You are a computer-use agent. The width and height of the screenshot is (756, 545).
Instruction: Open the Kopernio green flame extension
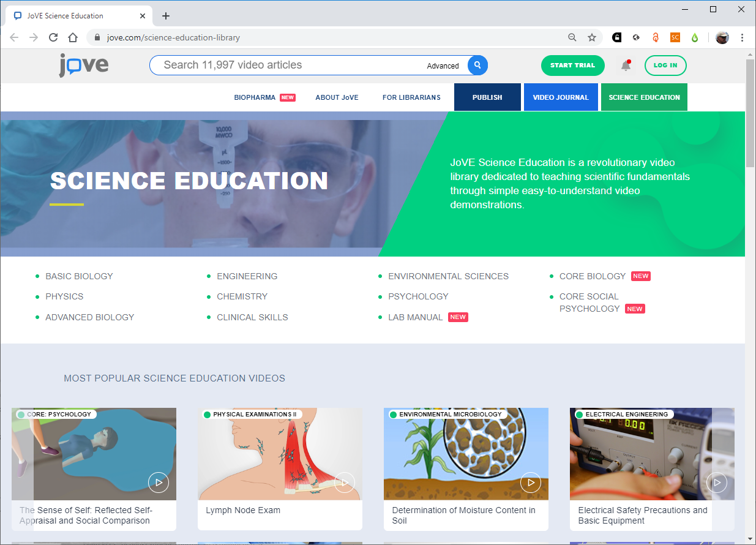click(x=695, y=37)
